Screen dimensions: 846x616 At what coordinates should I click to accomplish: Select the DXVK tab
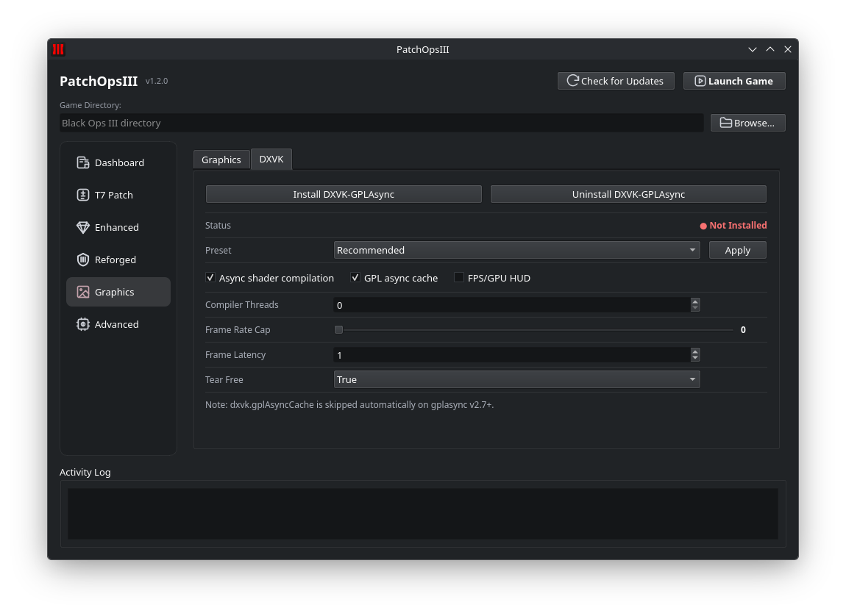[271, 159]
